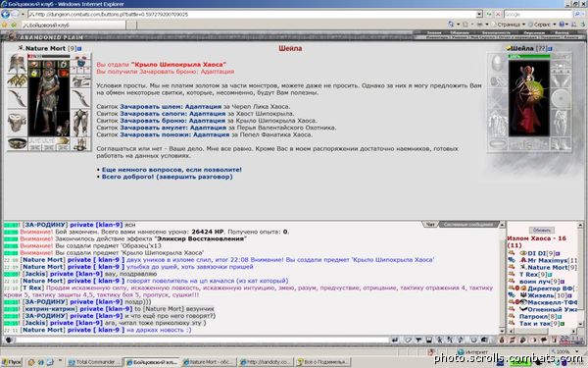Open the leg armor greaves slot

80,123
